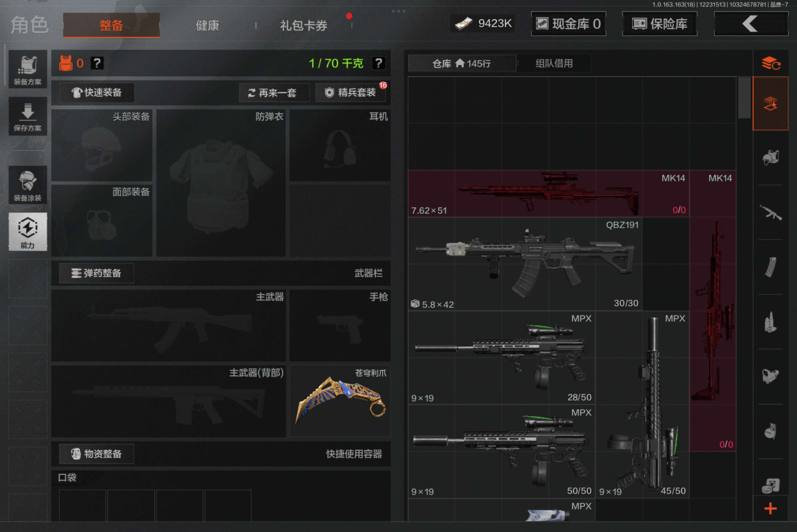Click orange plus icon at sidebar bottom
This screenshot has width=797, height=532.
tap(770, 509)
